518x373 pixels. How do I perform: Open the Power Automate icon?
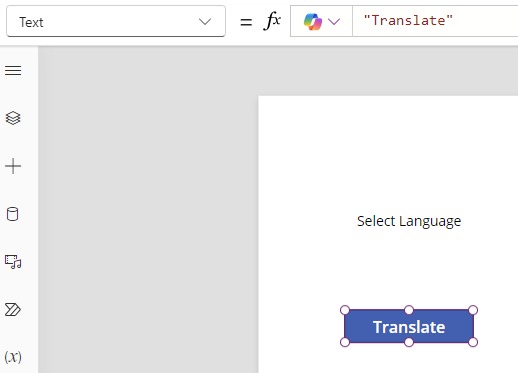[x=13, y=310]
